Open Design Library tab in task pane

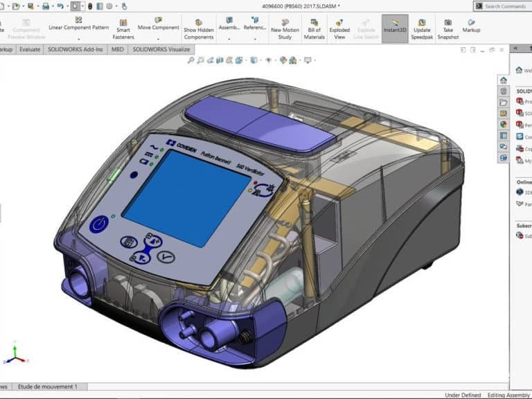[x=504, y=91]
